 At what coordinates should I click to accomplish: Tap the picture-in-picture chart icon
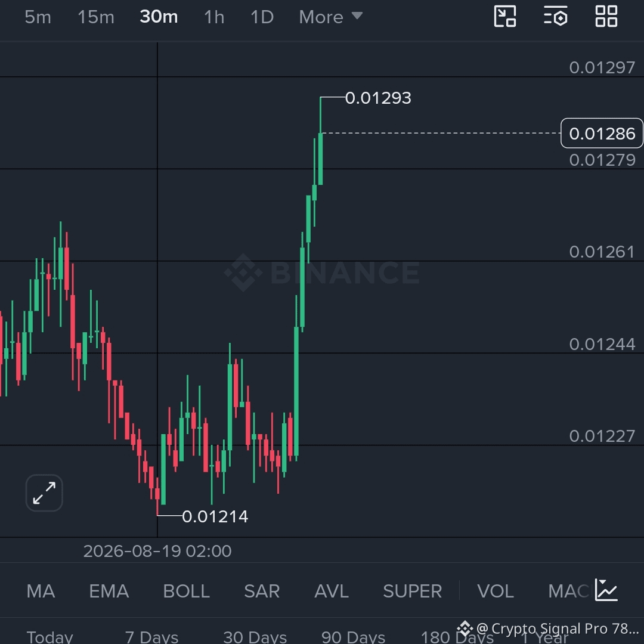(x=505, y=17)
